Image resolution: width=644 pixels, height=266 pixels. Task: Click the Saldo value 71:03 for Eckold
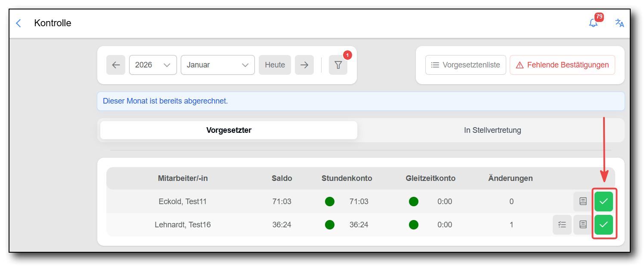[282, 201]
